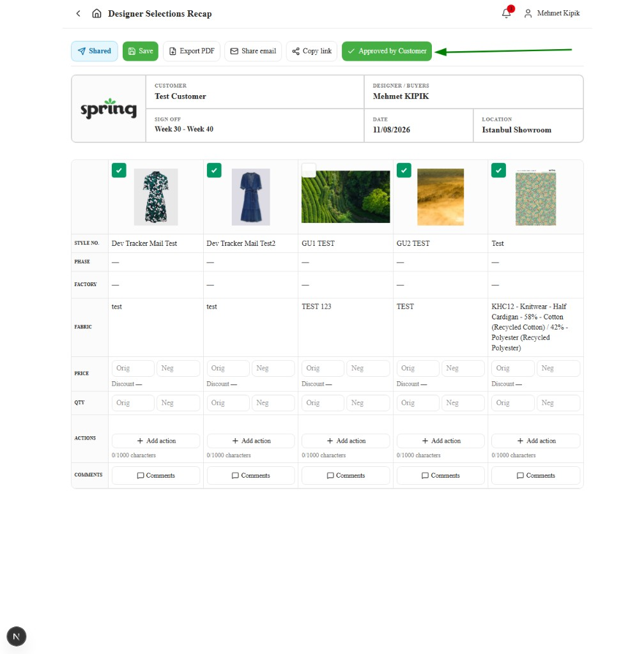The height and width of the screenshot is (654, 644).
Task: Open patterned fabric image of Test style
Action: coord(535,197)
